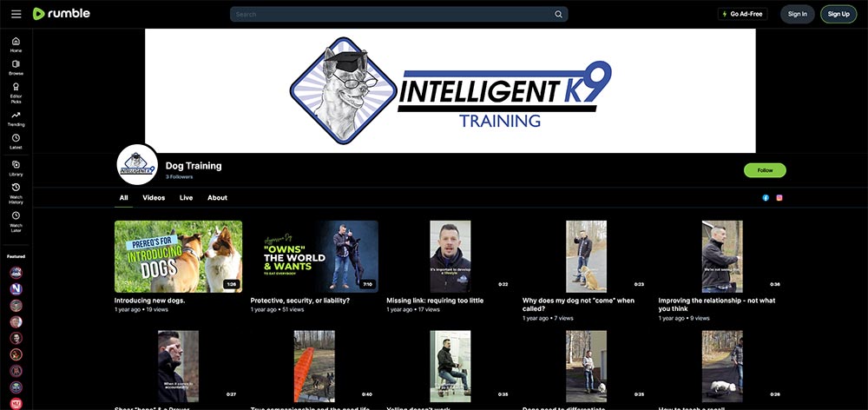This screenshot has height=410, width=868.
Task: Click the "1 year ago • 9 views" text
Action: [684, 319]
